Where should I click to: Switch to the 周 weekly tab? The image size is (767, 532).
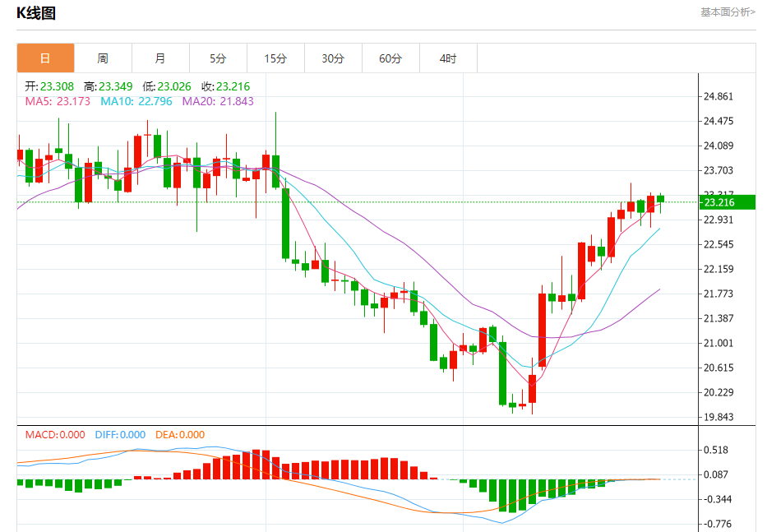pos(103,58)
